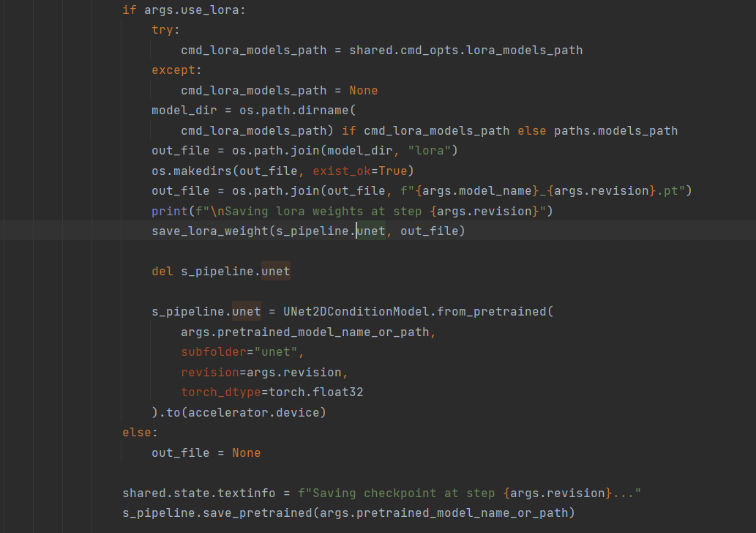Viewport: 756px width, 533px height.
Task: Click the "lora" string literal
Action: click(429, 151)
